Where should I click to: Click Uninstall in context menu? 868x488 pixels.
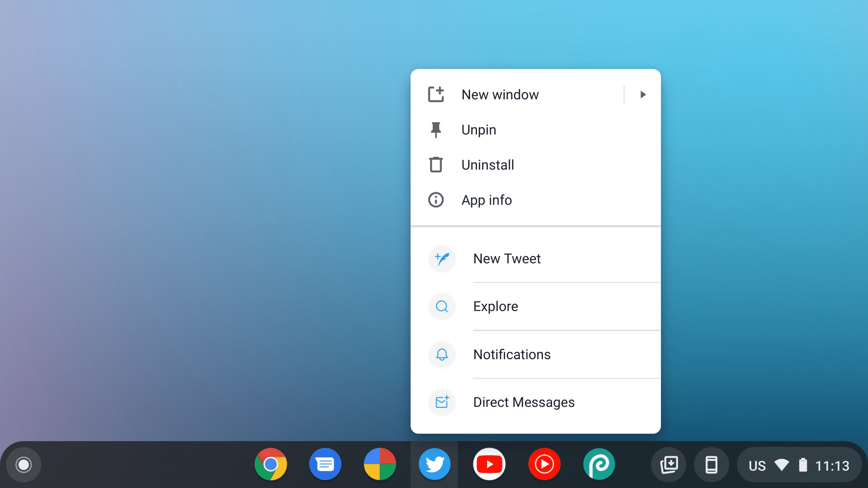(x=487, y=164)
